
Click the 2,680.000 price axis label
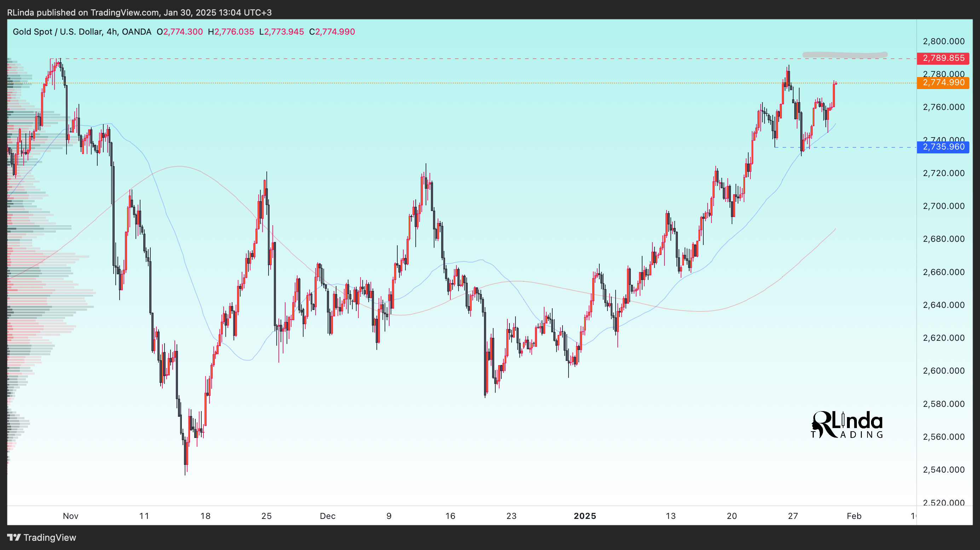tap(944, 239)
